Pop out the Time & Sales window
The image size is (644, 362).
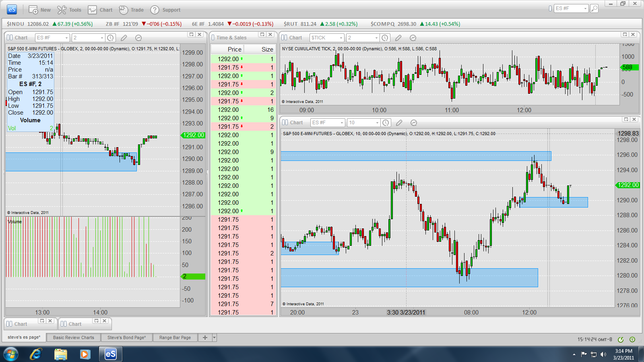click(262, 35)
